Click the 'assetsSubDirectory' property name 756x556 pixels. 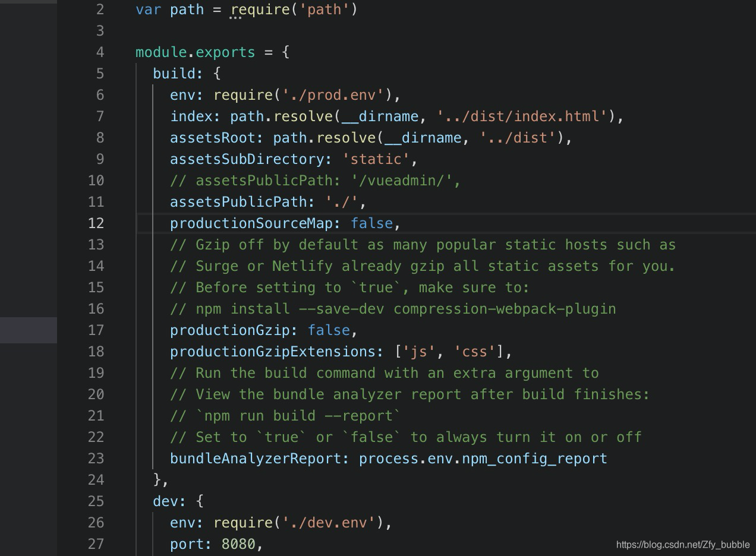[x=247, y=159]
